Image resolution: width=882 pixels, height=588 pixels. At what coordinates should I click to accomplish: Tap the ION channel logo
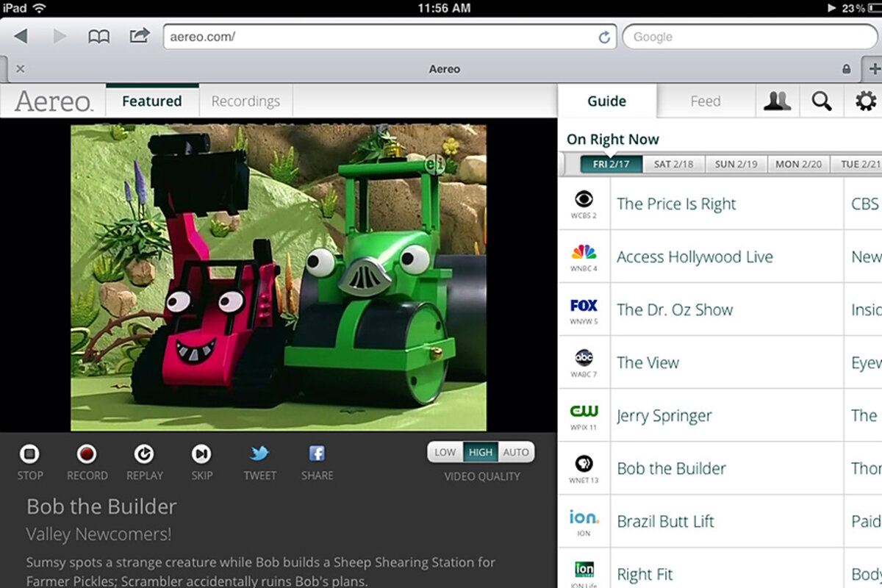(584, 521)
